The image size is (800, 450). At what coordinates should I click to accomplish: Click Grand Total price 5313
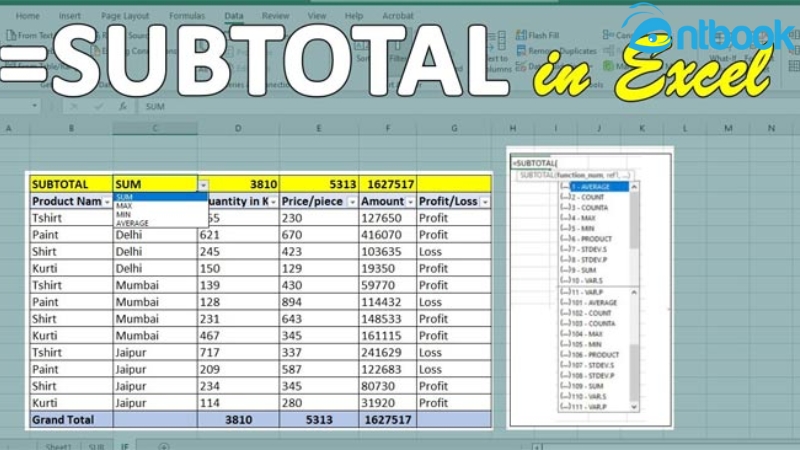point(319,420)
